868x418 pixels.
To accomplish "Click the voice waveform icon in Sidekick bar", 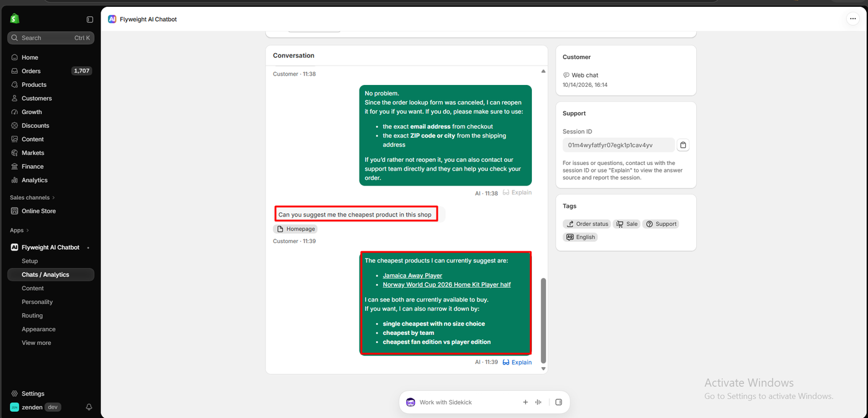I will 538,402.
